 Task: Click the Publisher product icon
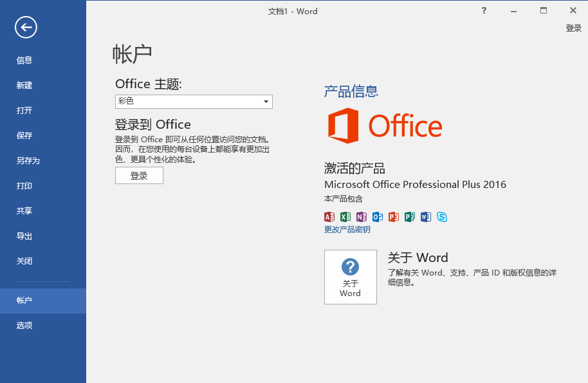[410, 217]
